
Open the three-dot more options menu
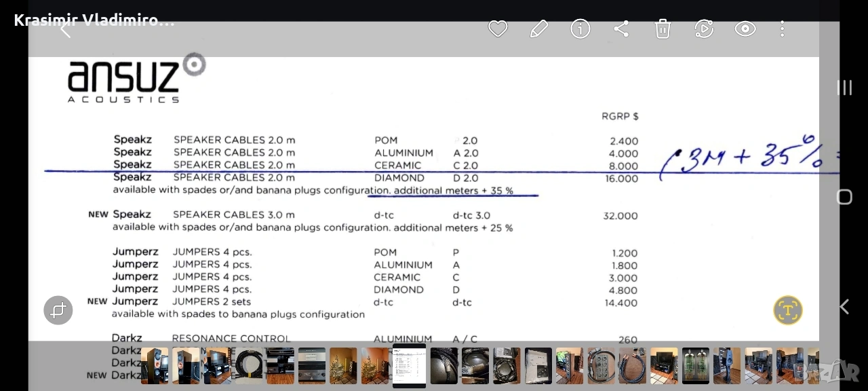point(782,29)
